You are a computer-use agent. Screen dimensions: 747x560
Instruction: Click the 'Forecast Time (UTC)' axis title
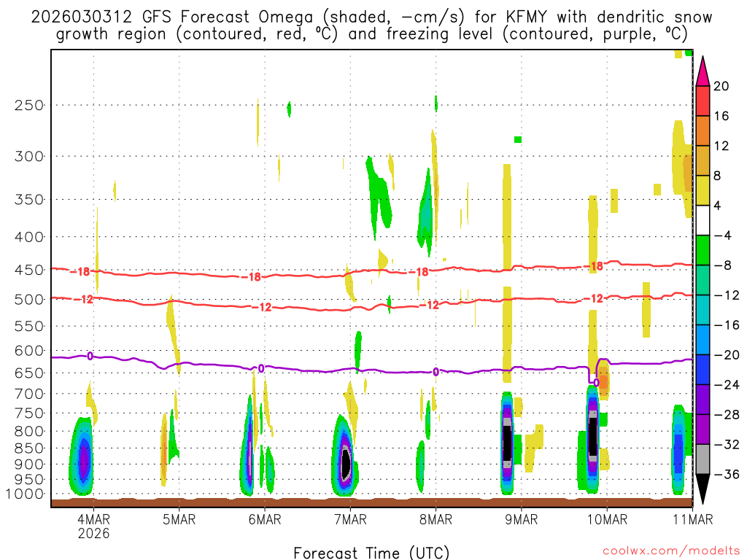click(x=371, y=552)
